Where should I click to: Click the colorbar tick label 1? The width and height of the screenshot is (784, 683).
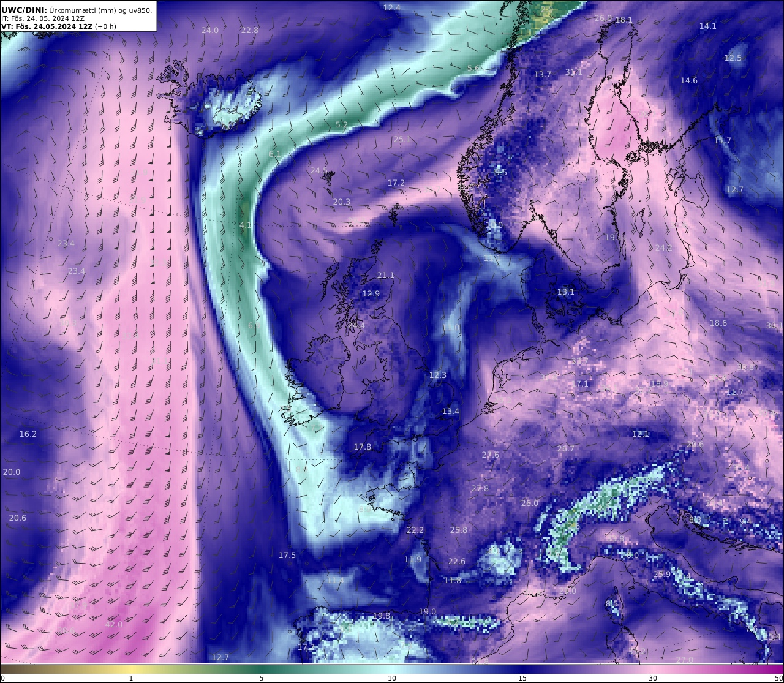click(x=131, y=678)
